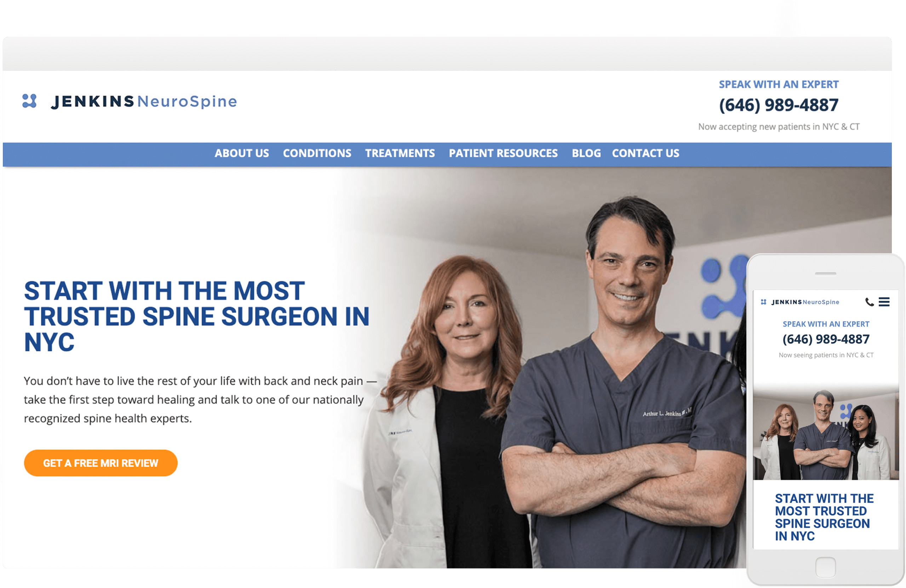
Task: Click the Jenkins NeuroSpine wordmark text
Action: [144, 101]
